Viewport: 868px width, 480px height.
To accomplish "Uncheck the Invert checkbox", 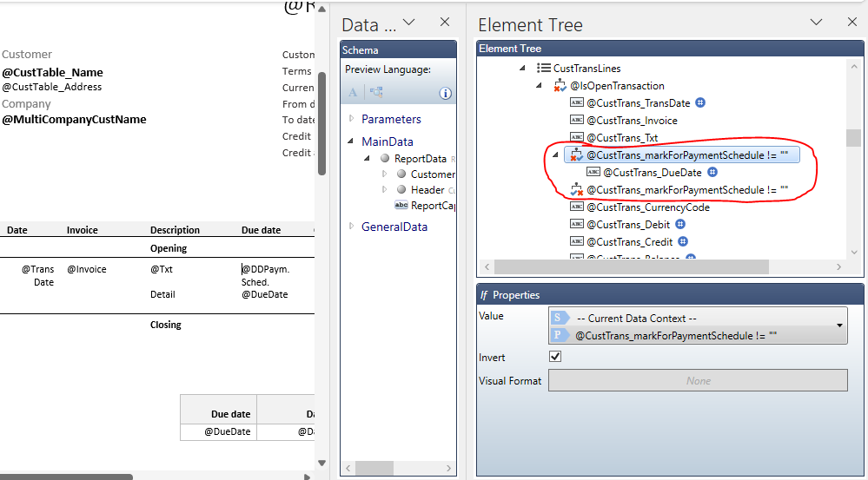I will coord(556,357).
